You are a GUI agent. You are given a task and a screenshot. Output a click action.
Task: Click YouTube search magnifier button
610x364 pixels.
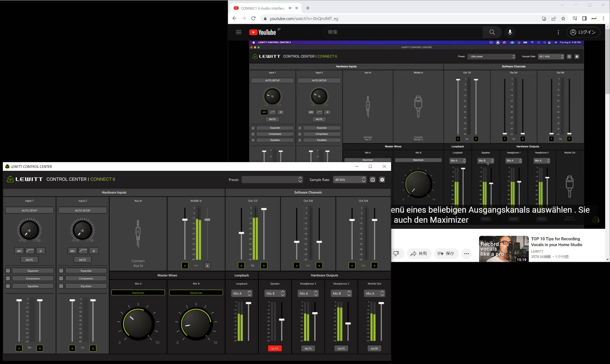pos(492,32)
